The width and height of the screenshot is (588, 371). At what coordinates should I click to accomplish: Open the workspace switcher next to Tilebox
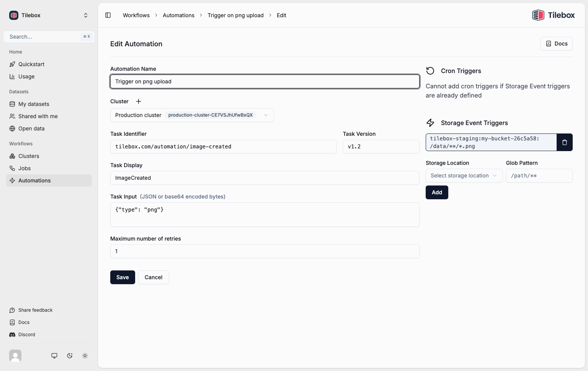coord(86,15)
